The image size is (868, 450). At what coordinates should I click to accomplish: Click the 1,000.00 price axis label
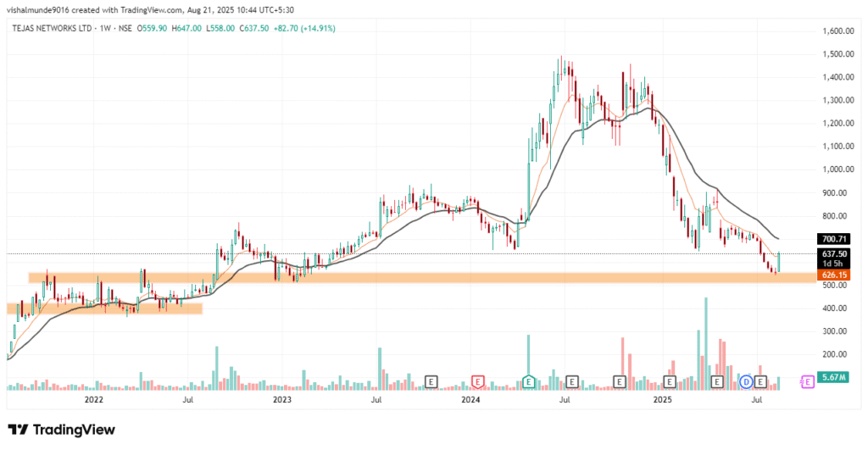[837, 169]
